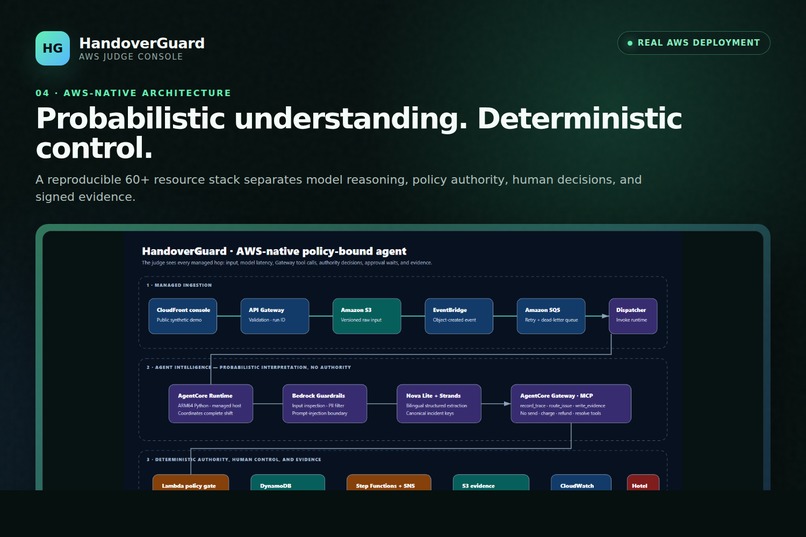Select the red Hotel node
This screenshot has height=537, width=806.
(x=643, y=483)
